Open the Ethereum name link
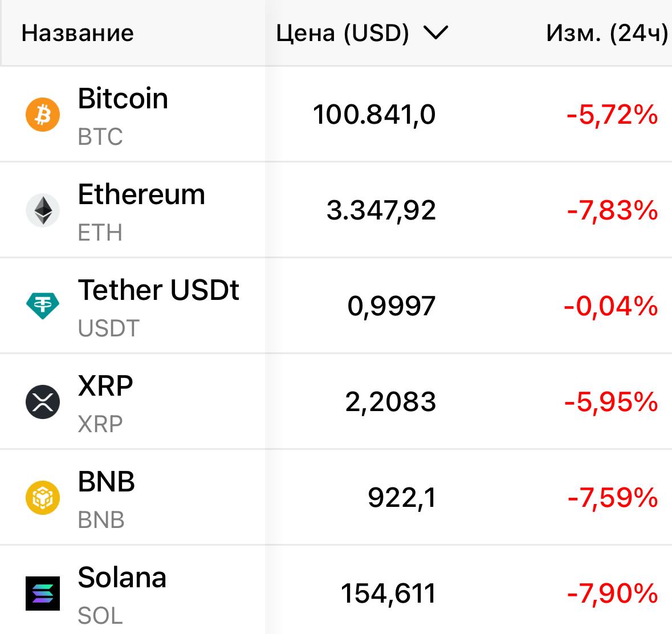Screen dimensions: 672x634 141,194
